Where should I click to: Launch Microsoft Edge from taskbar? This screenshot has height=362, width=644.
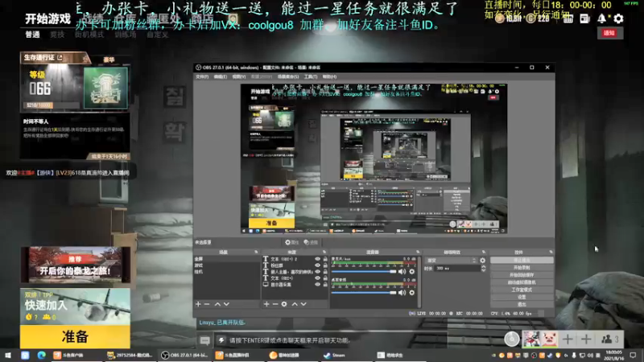tap(42, 355)
